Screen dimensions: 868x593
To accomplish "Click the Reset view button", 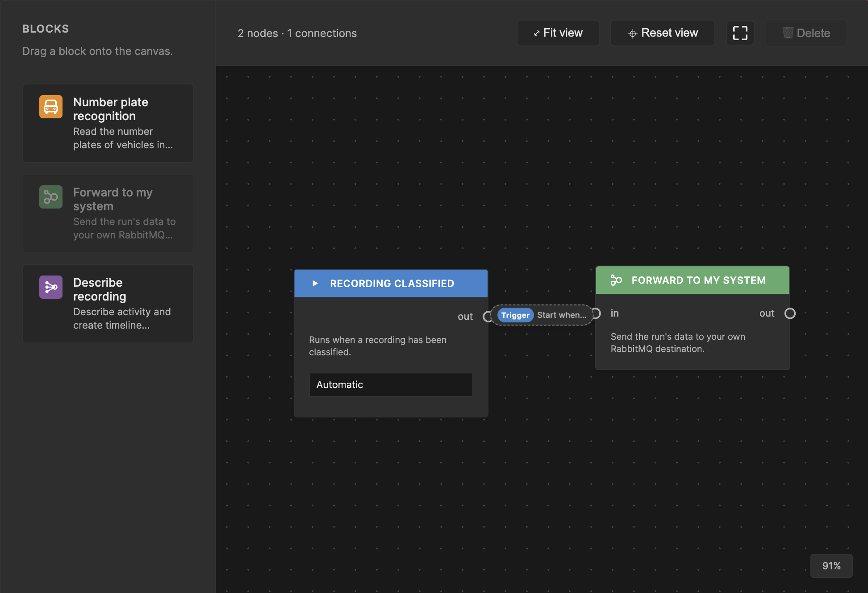I will click(x=663, y=33).
